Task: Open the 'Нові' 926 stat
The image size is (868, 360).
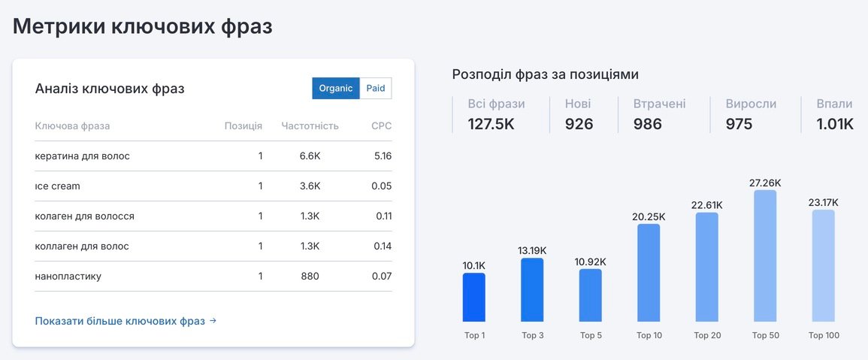Action: click(579, 115)
